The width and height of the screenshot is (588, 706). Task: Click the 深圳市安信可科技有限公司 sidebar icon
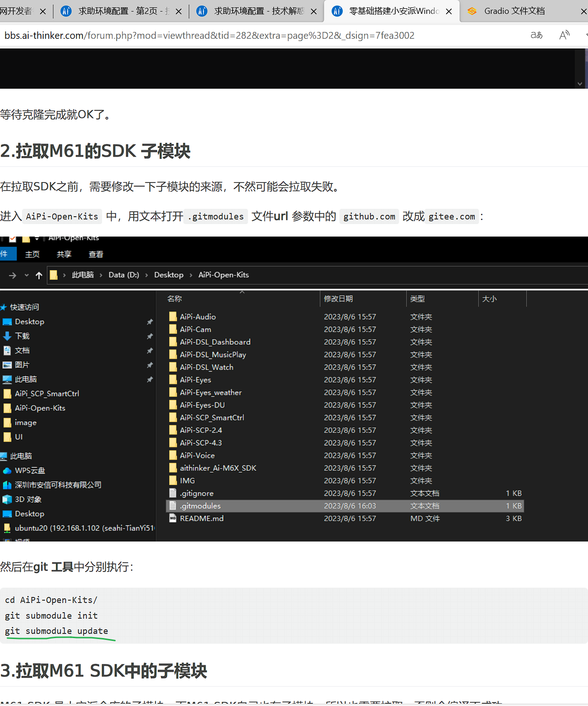pos(7,485)
